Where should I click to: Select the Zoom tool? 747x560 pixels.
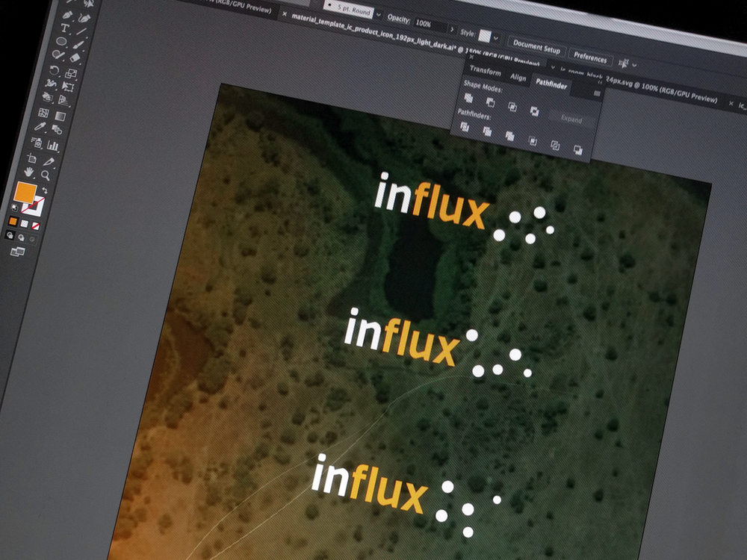pos(46,175)
